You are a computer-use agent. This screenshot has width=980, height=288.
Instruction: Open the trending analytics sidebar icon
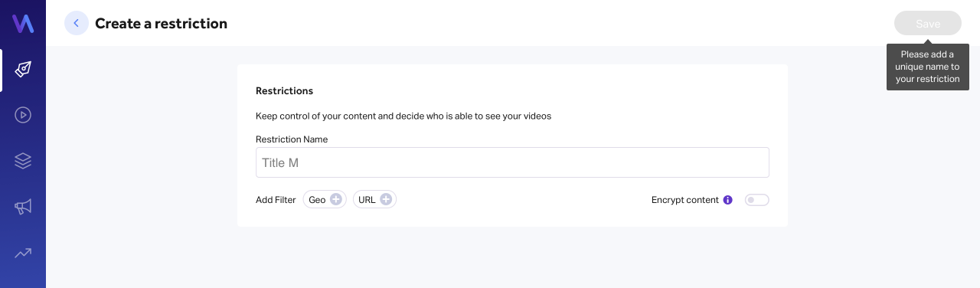[23, 253]
